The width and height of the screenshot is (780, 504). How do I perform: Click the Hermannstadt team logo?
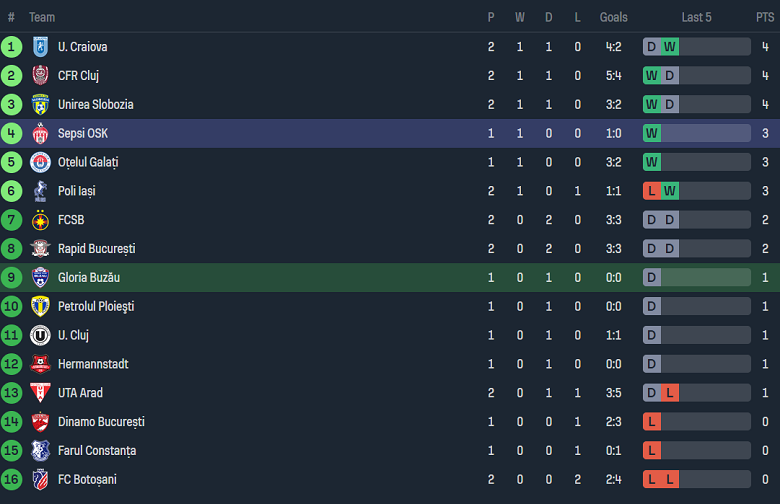coord(40,364)
